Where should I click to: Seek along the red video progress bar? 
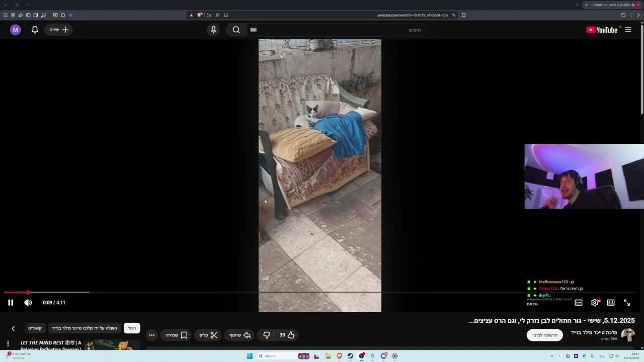[320, 292]
